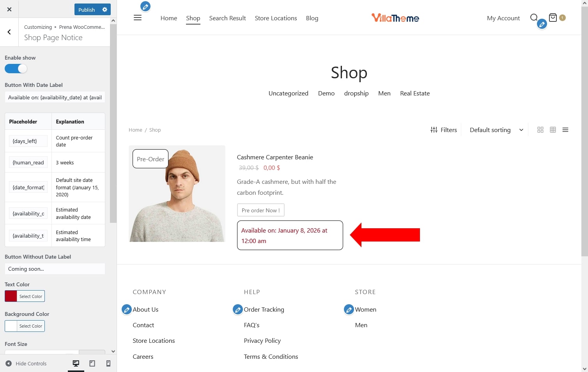Click the search magnifier icon in header
This screenshot has height=372, width=588.
(x=534, y=18)
